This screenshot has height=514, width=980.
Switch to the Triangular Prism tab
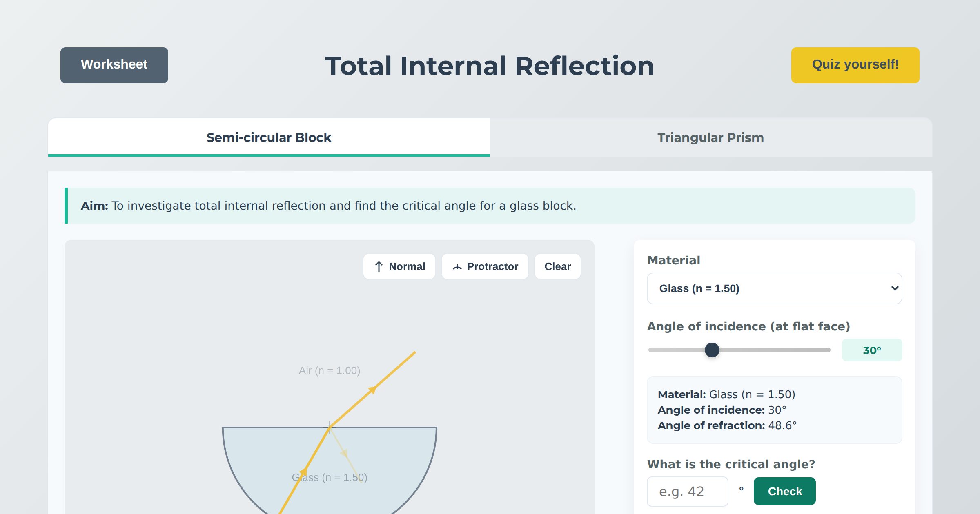click(711, 137)
